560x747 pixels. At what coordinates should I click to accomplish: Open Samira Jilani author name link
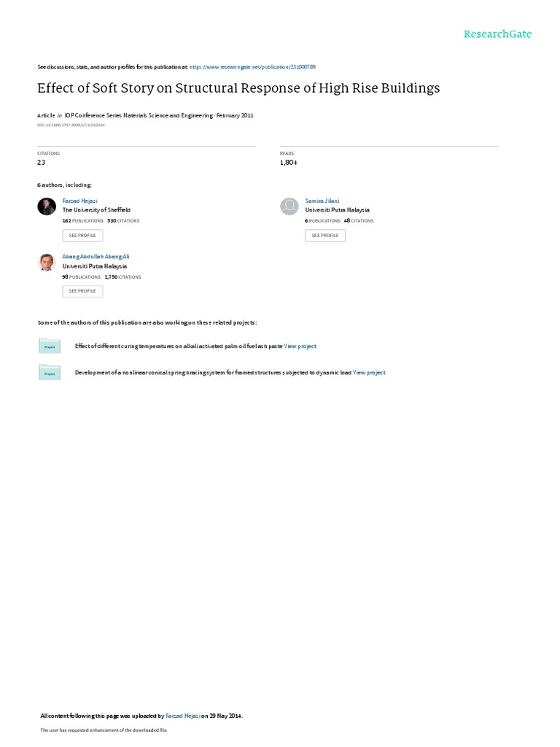click(x=322, y=201)
